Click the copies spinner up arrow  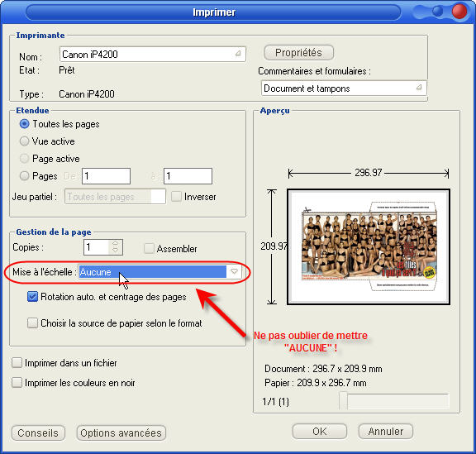coord(115,243)
